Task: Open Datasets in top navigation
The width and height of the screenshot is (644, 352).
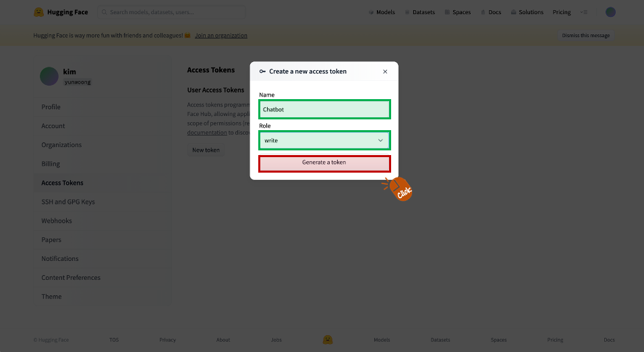Action: point(419,12)
